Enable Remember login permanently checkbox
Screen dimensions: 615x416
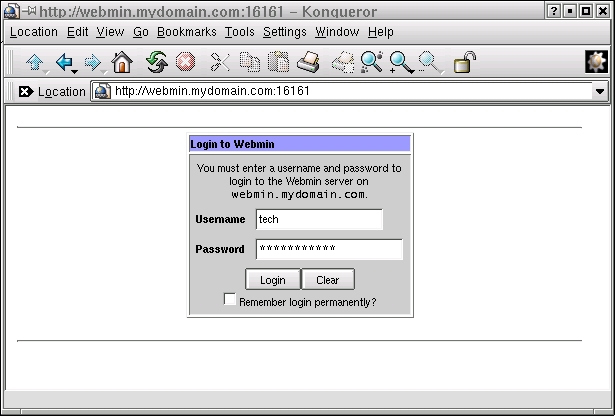coord(230,299)
